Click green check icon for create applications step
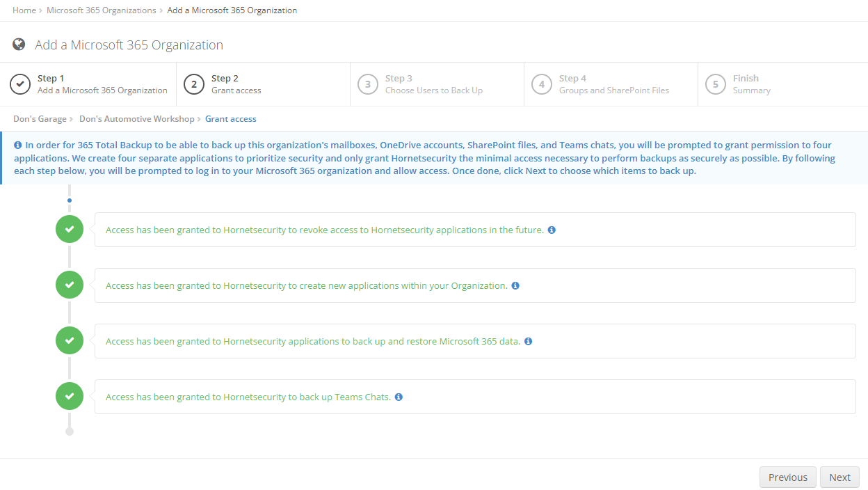Screen dimensions: 868x490 [70, 285]
